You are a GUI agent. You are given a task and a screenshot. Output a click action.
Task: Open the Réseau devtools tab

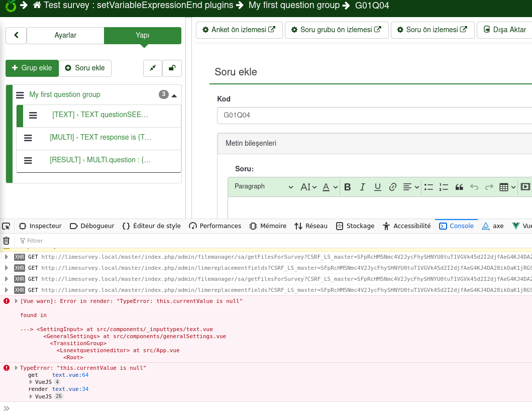tap(311, 226)
